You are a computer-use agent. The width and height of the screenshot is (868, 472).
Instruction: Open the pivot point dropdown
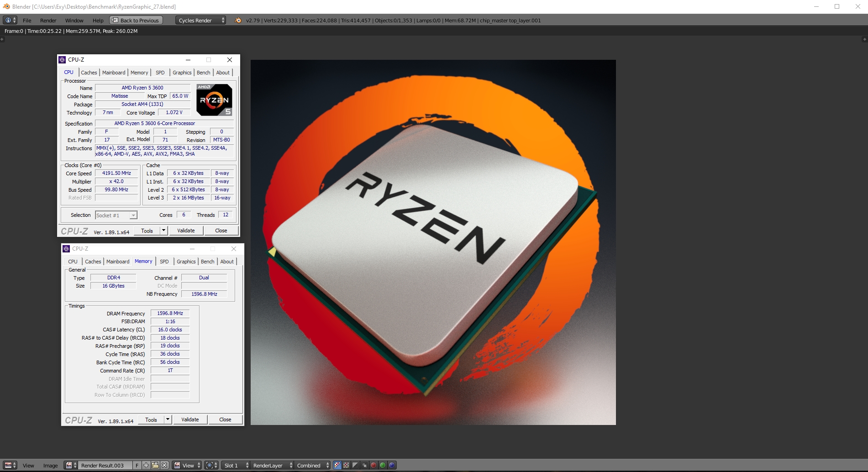pos(211,465)
